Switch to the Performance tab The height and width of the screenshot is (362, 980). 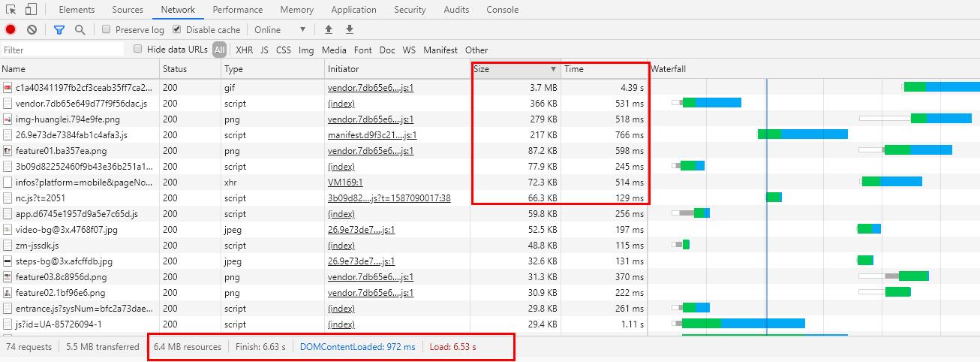(237, 10)
